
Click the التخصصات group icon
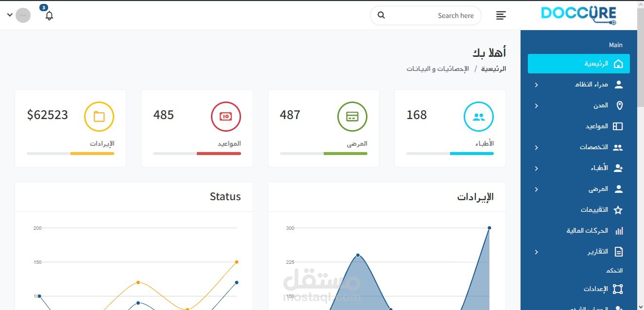click(x=618, y=147)
